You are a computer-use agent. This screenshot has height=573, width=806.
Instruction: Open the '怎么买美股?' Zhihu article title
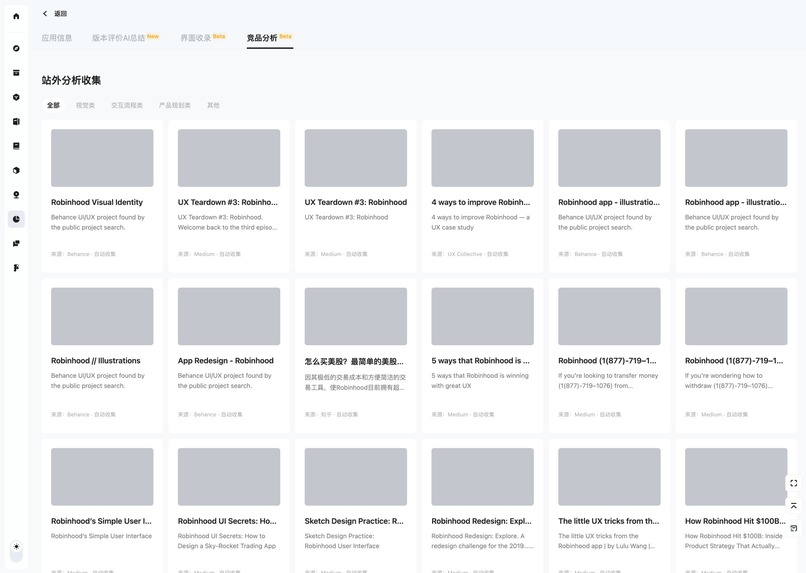(x=354, y=361)
